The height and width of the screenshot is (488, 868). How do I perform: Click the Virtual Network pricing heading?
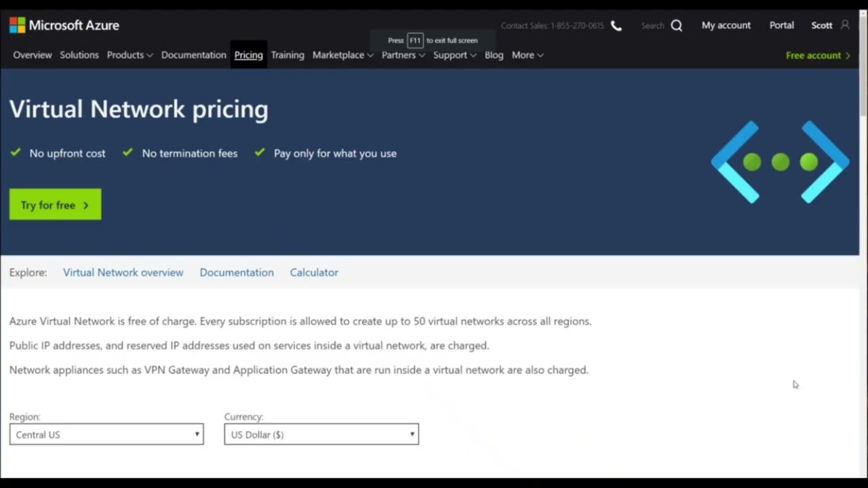point(139,109)
